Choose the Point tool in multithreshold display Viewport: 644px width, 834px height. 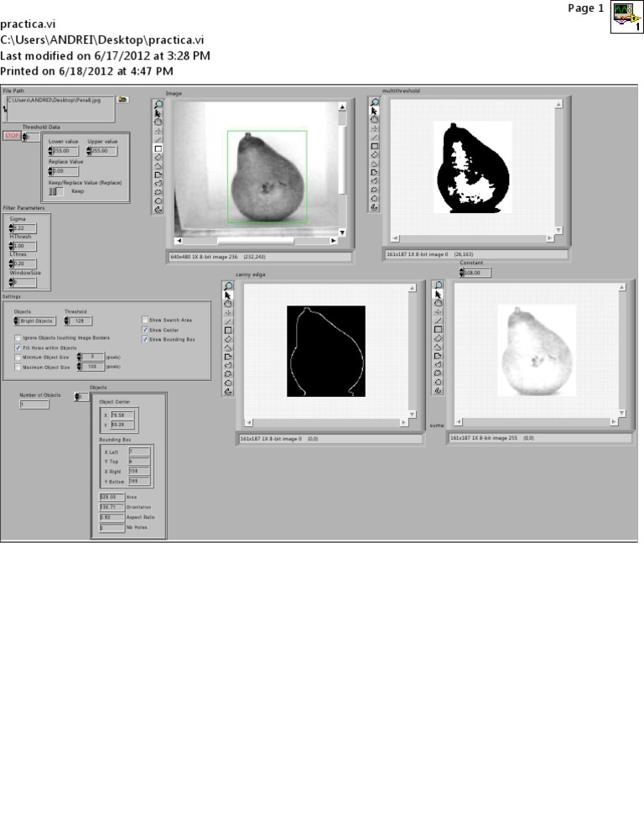click(x=374, y=128)
